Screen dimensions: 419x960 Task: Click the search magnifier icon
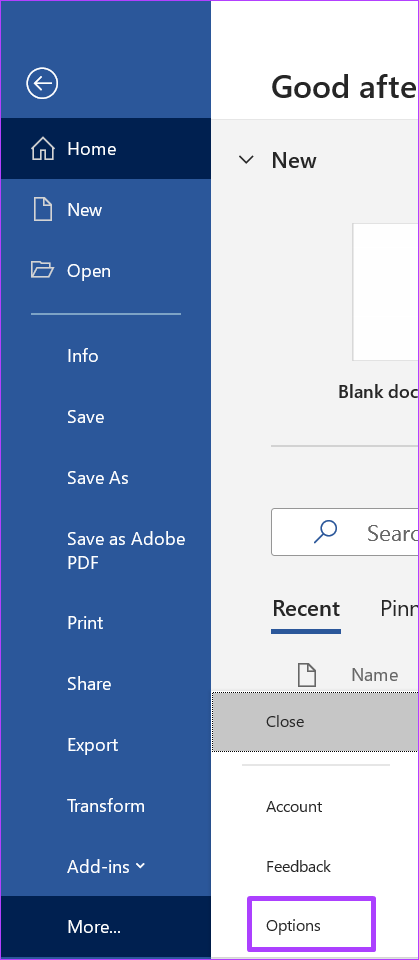pos(325,532)
